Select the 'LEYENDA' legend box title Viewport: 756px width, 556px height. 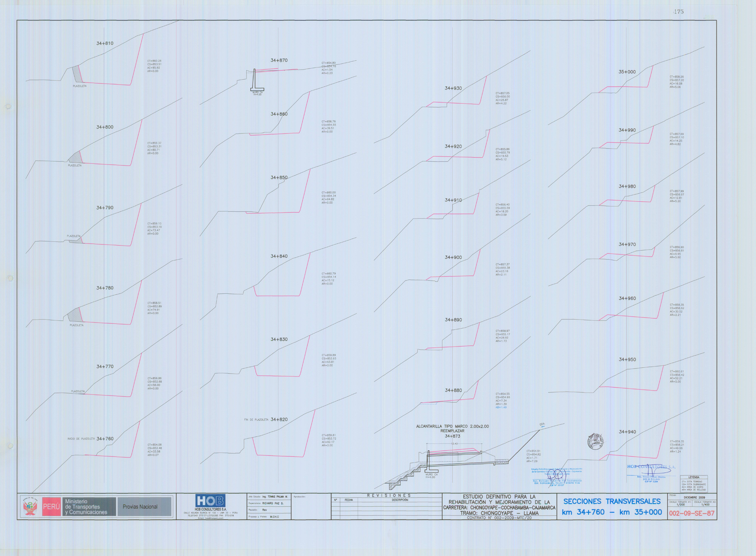694,477
